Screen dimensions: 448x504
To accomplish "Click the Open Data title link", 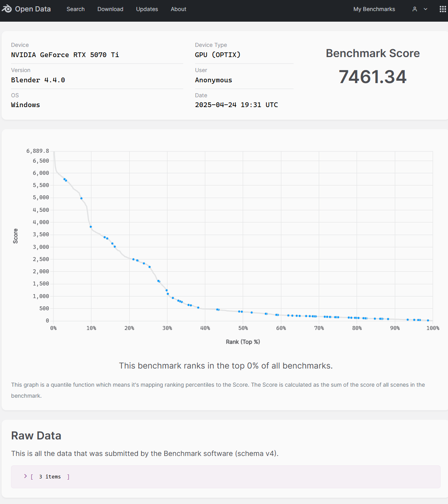I will pyautogui.click(x=33, y=9).
